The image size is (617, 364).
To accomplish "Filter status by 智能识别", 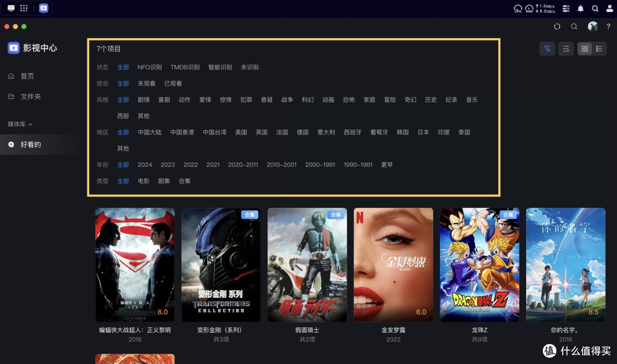I will coord(220,67).
